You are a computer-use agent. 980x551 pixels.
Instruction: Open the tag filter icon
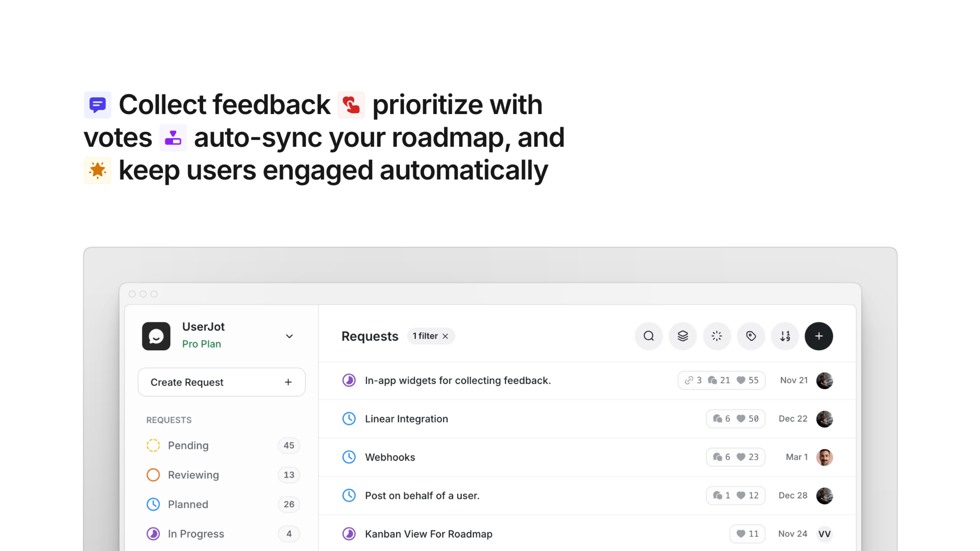(x=751, y=336)
